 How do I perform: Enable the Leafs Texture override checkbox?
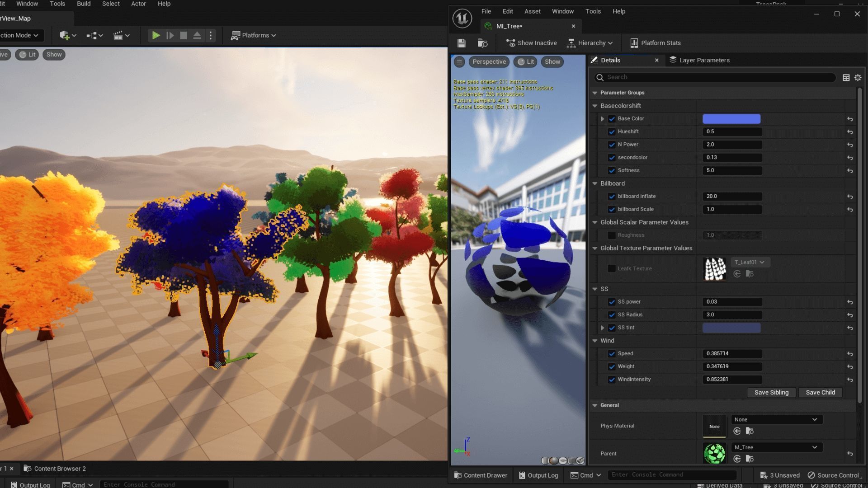[x=612, y=268]
